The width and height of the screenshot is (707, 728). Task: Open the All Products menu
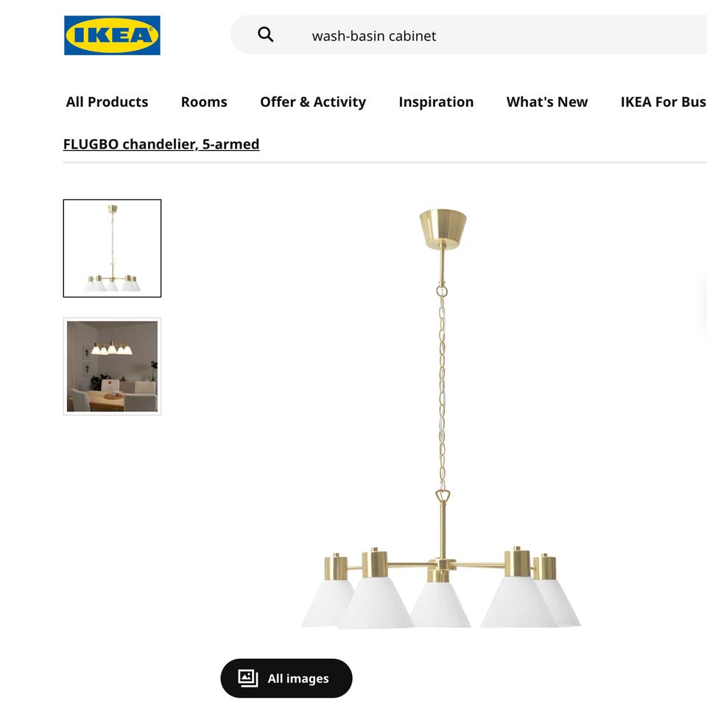click(x=107, y=102)
